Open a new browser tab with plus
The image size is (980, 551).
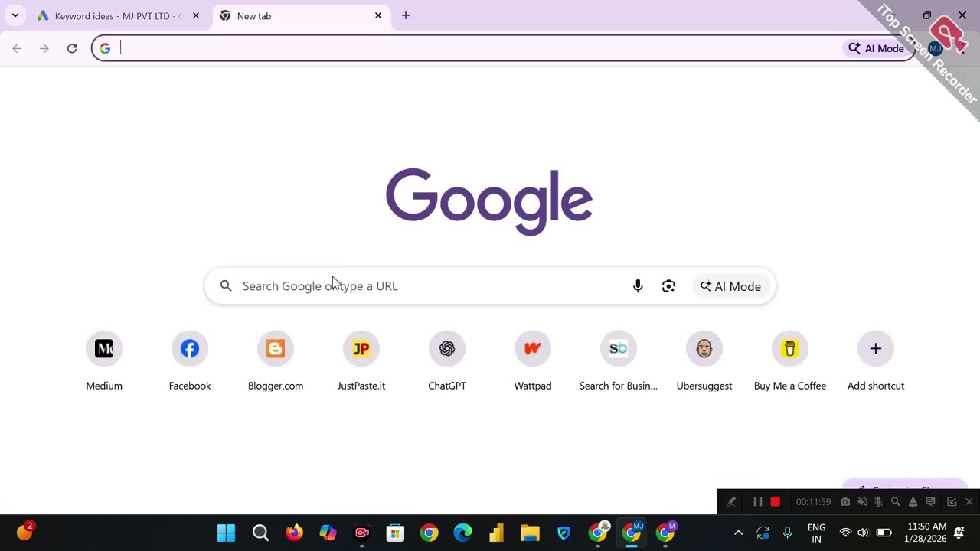[406, 15]
